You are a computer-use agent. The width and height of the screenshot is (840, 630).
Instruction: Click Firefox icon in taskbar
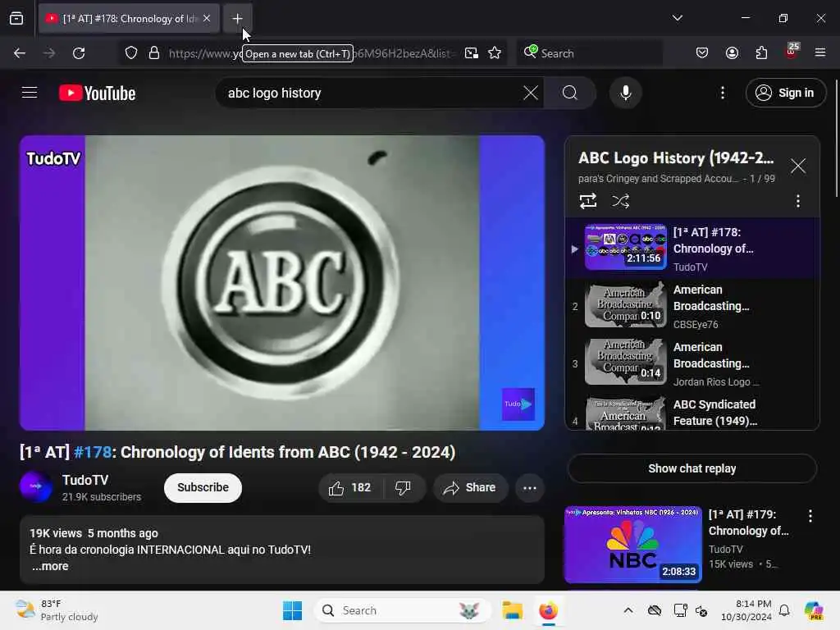[x=548, y=610]
